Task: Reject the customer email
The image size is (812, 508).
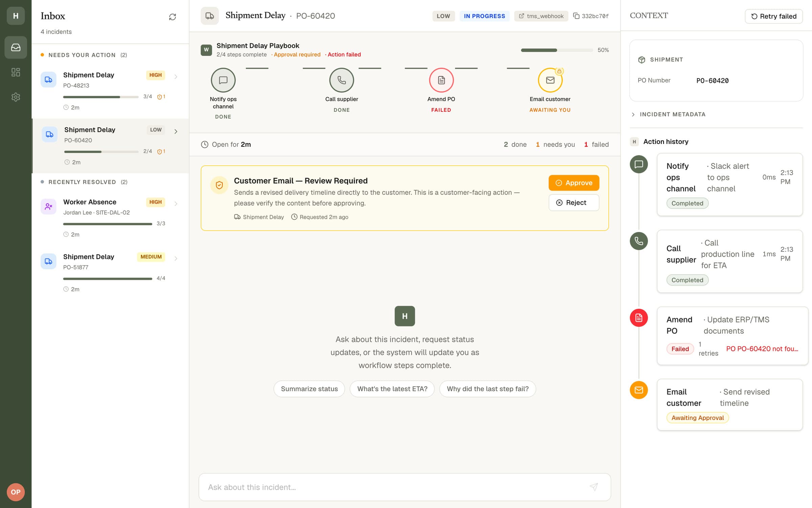Action: click(x=574, y=203)
